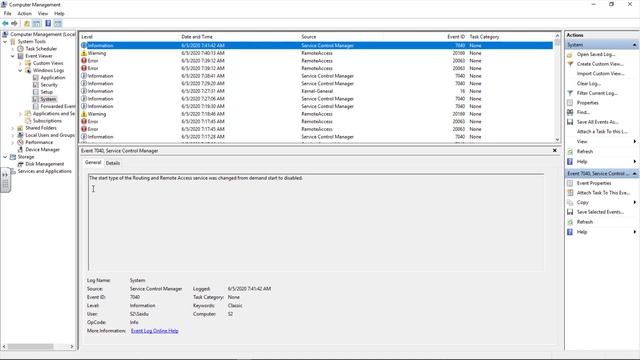Click Open Saved Log action

point(596,54)
